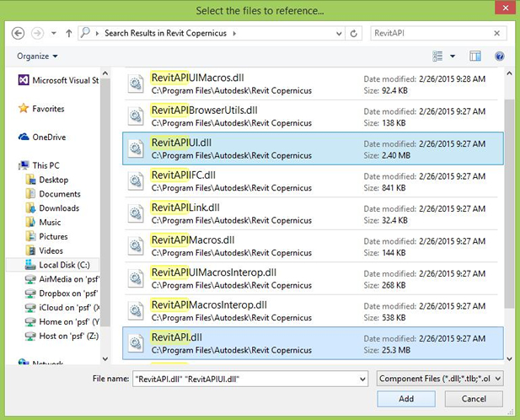Click the RevitAPIIFC.dll file icon

click(x=136, y=181)
